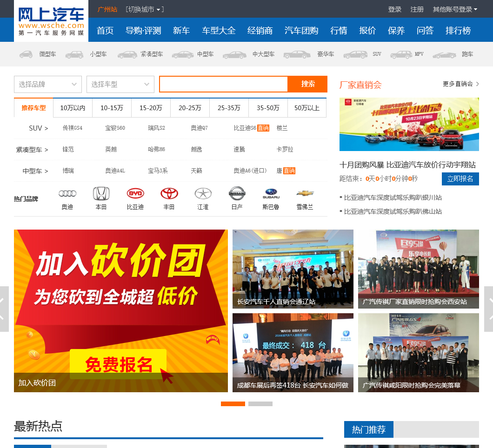The width and height of the screenshot is (493, 448).
Task: Open 更多直销会 more link
Action: (x=460, y=84)
